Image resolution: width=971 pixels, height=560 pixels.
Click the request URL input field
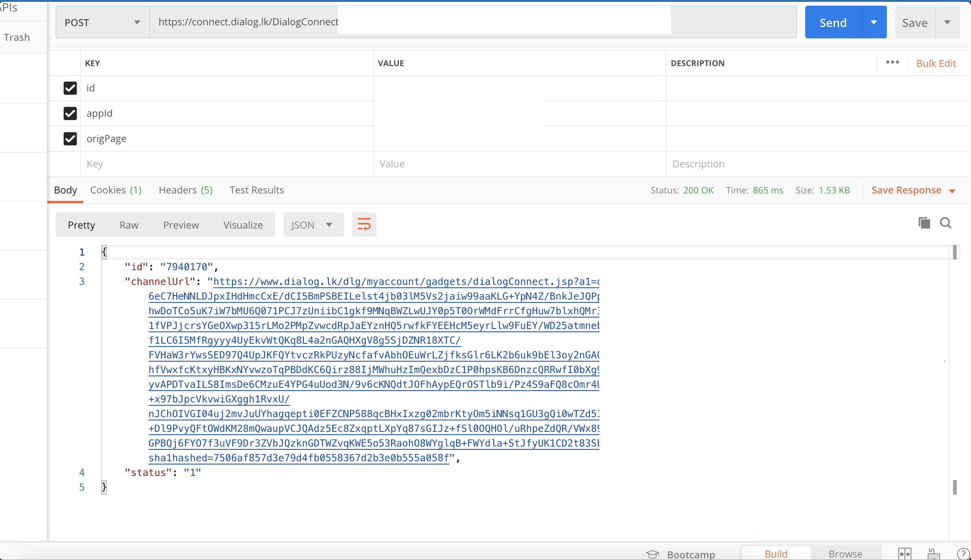coord(473,22)
